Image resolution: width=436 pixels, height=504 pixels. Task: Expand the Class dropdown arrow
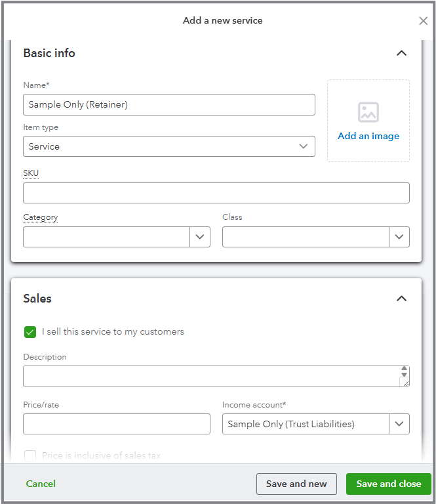click(x=399, y=237)
